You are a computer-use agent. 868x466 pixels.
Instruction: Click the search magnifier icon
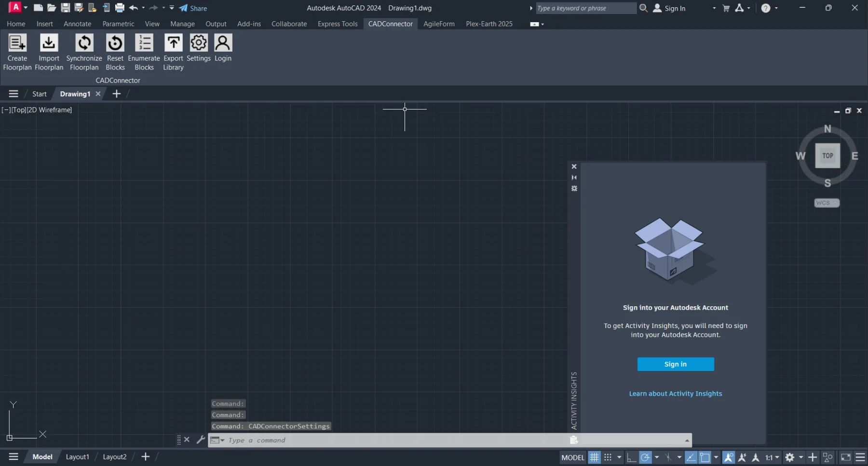tap(643, 8)
